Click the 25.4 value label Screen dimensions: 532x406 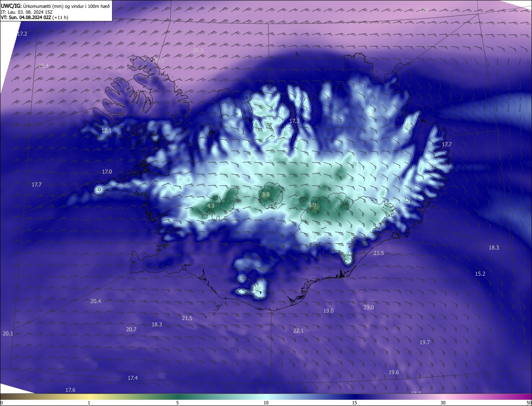(43, 66)
